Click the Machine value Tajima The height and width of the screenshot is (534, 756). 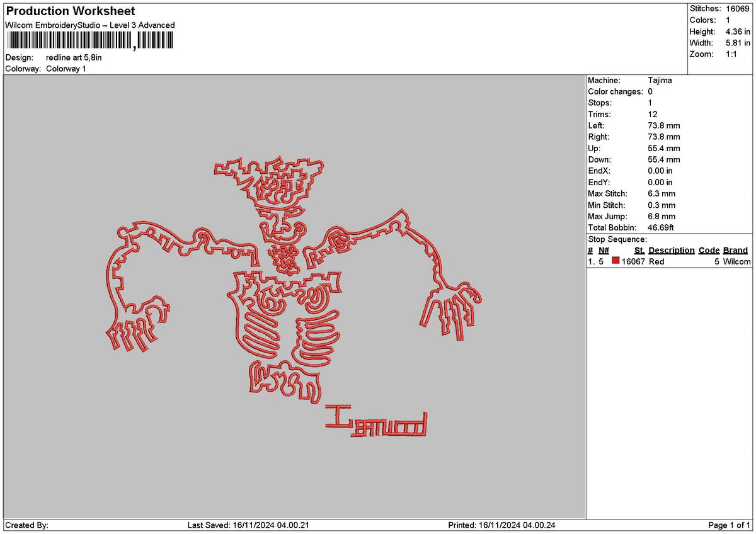660,81
